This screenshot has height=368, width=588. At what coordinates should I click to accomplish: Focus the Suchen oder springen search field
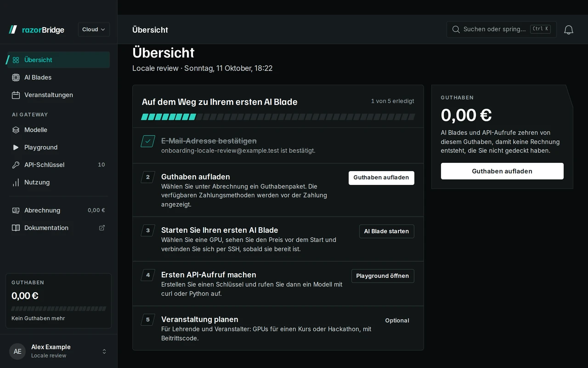(x=502, y=29)
